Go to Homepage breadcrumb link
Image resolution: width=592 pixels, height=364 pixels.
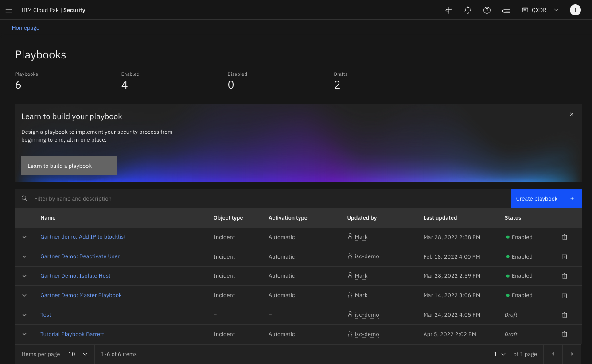point(26,28)
